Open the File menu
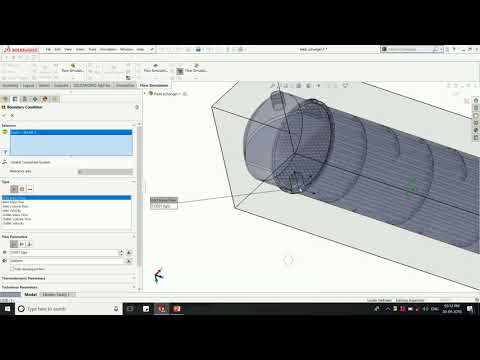 (48, 49)
